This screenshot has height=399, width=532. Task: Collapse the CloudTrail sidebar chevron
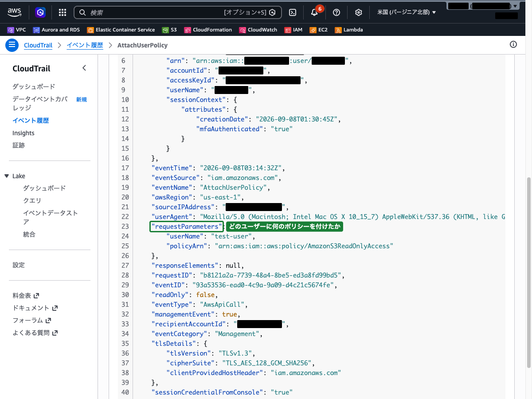click(84, 68)
